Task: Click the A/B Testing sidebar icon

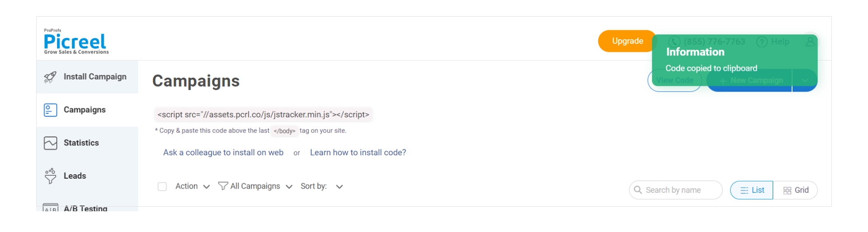Action: point(50,208)
